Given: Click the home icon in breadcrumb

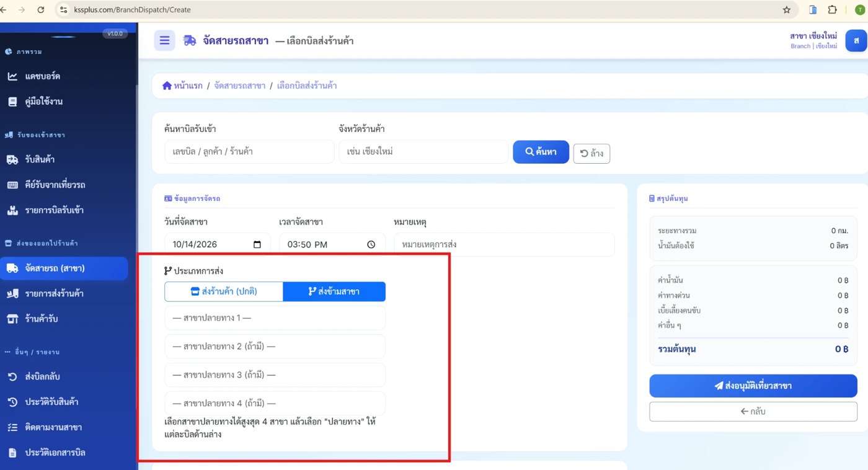Looking at the screenshot, I should click(x=167, y=86).
